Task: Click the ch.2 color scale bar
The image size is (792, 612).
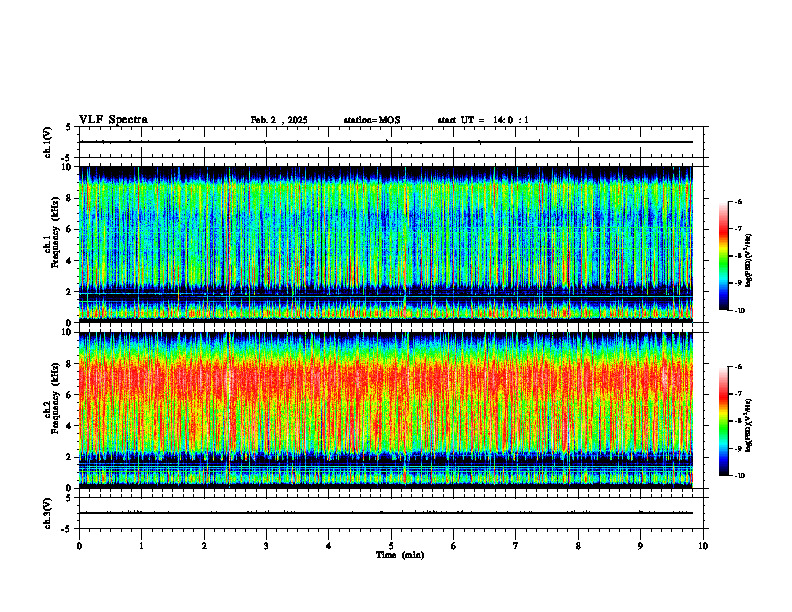Action: tap(723, 421)
